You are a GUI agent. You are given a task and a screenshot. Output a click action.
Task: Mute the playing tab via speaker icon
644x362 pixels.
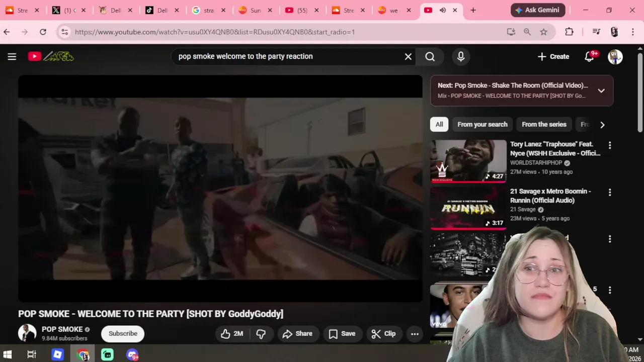click(x=443, y=10)
